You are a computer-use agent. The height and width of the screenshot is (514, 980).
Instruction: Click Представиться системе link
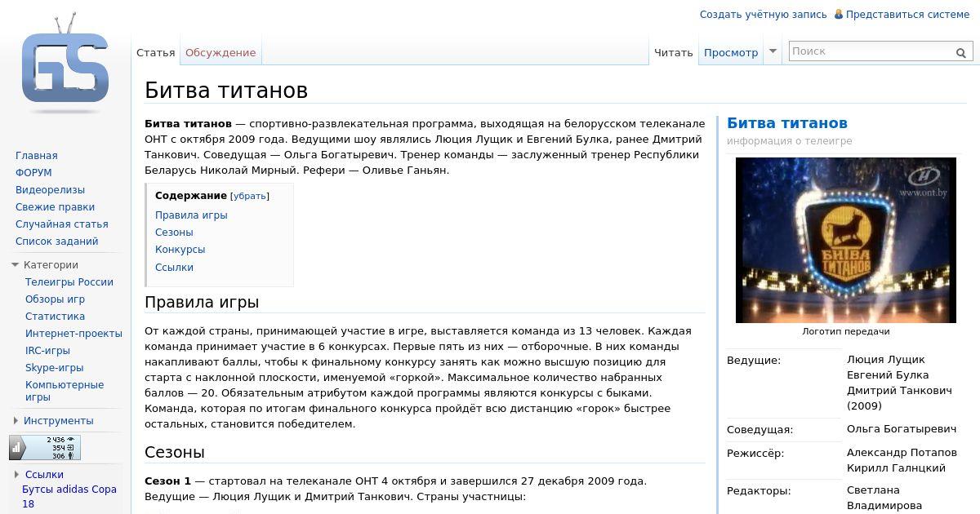pyautogui.click(x=907, y=14)
